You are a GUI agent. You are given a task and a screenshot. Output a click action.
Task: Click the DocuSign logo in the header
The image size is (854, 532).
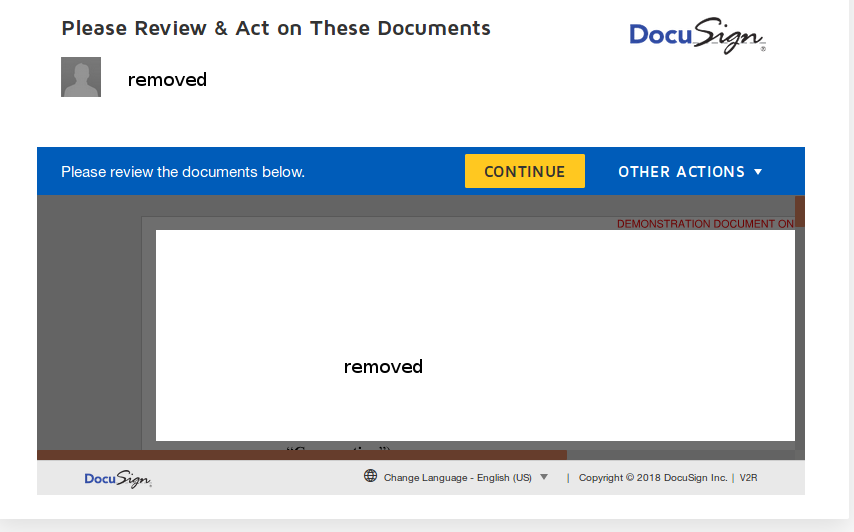click(697, 36)
